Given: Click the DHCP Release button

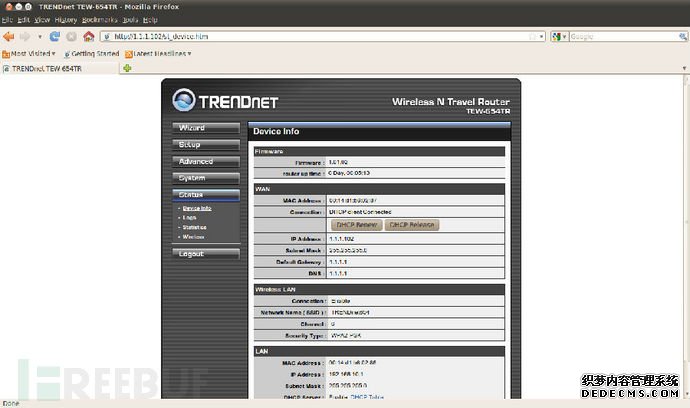Looking at the screenshot, I should pyautogui.click(x=412, y=225).
